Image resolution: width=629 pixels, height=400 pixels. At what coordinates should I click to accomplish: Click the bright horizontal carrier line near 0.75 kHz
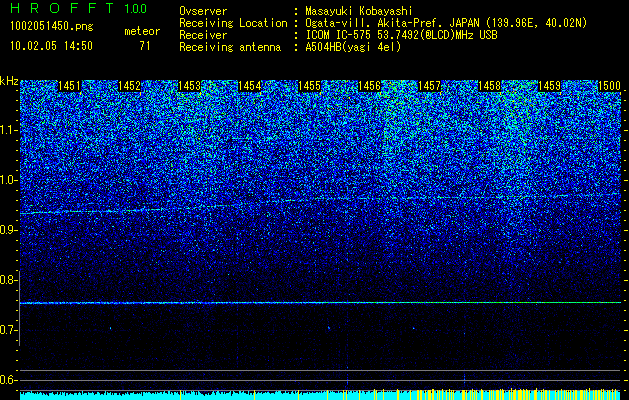tap(320, 303)
